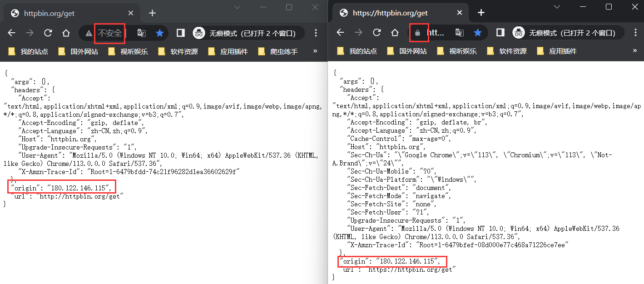The width and height of the screenshot is (644, 284).
Task: Click the translate icon in the left address bar
Action: click(x=142, y=33)
